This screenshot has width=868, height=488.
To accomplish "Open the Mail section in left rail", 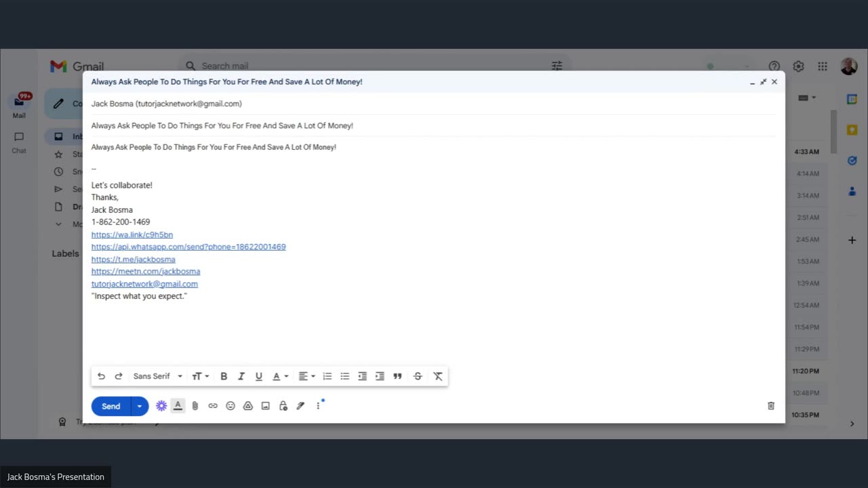I will [x=19, y=106].
